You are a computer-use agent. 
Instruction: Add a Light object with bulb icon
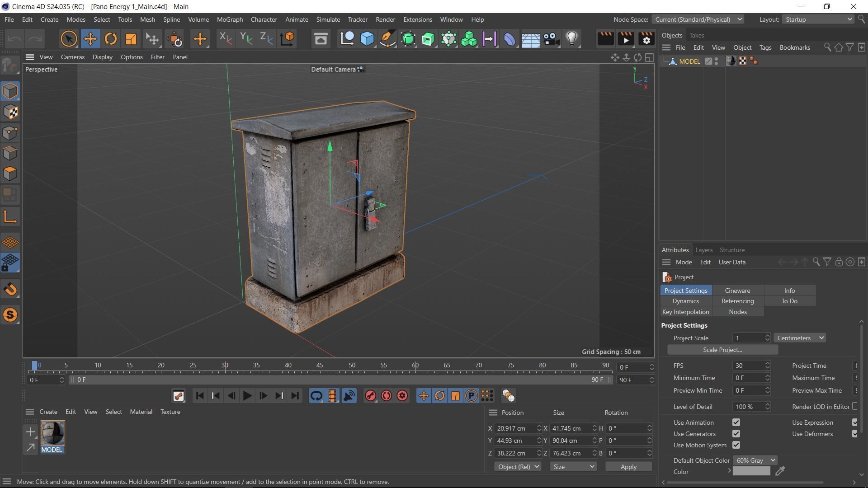(x=572, y=39)
